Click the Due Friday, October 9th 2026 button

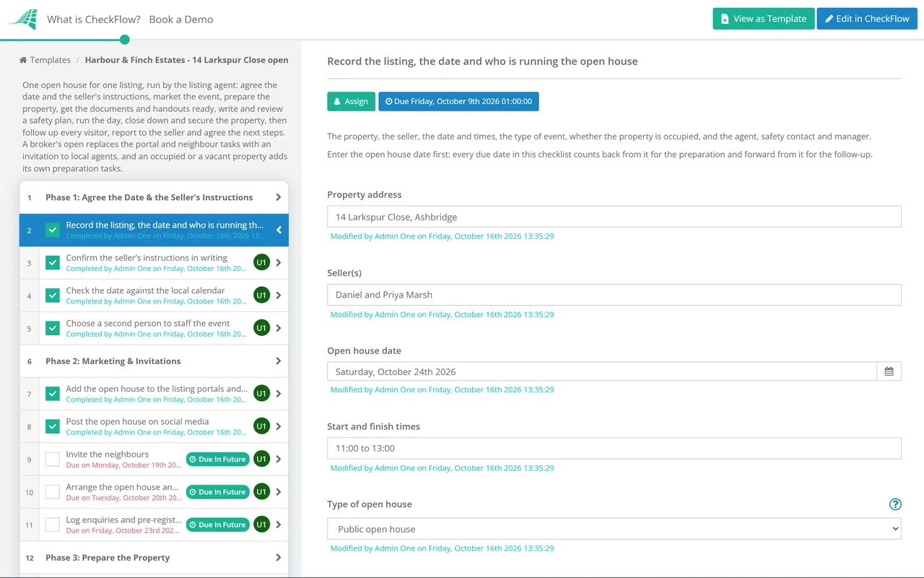pyautogui.click(x=458, y=101)
